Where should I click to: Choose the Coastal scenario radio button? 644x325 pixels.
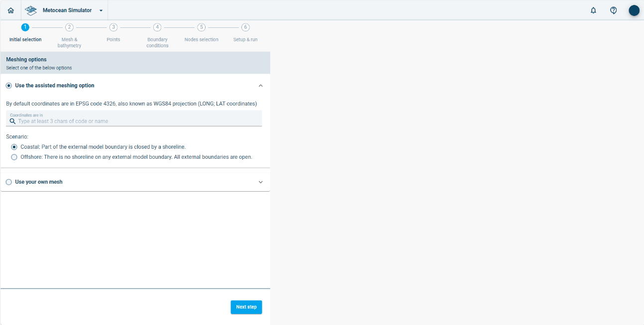coord(14,147)
